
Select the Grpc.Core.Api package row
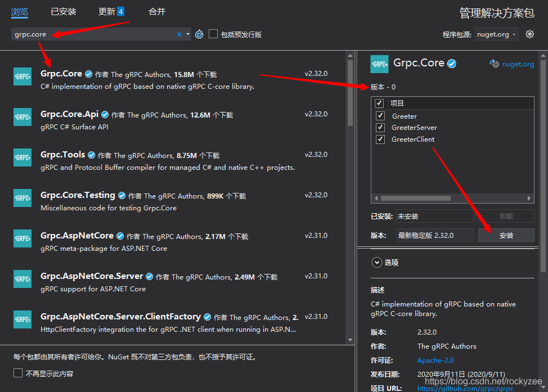coord(173,120)
